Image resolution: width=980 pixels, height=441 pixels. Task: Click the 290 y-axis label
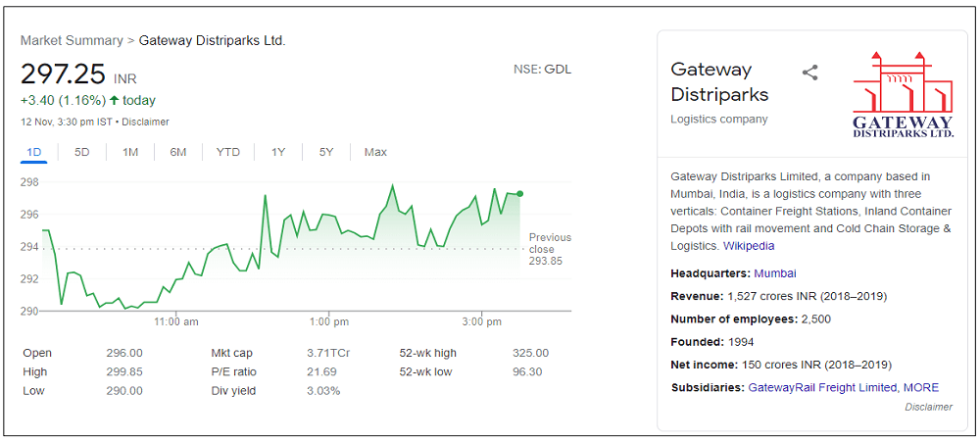point(29,311)
